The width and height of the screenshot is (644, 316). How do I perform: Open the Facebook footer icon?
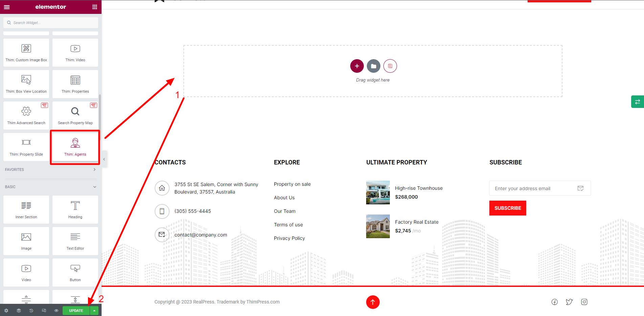[554, 302]
